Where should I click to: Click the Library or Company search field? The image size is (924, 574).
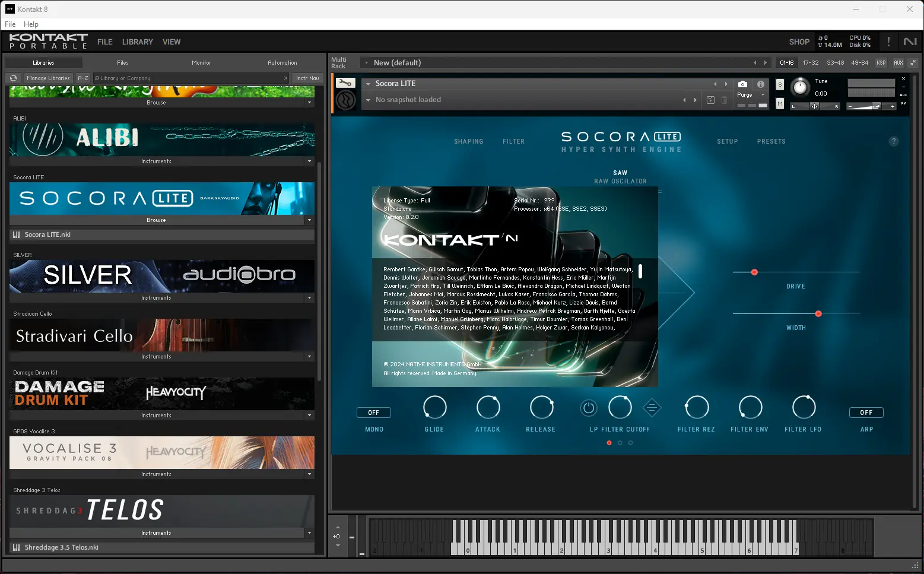click(190, 78)
